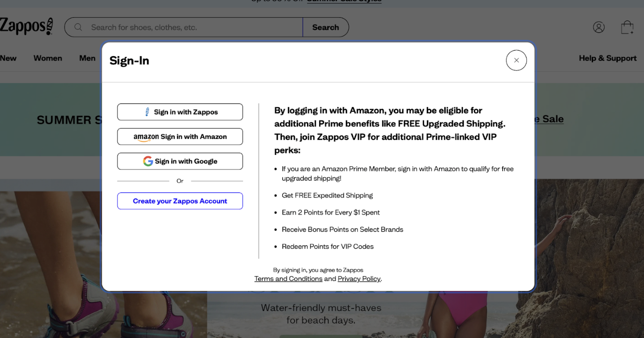Open the shopping bag icon
Screen dimensions: 644x338
[627, 28]
